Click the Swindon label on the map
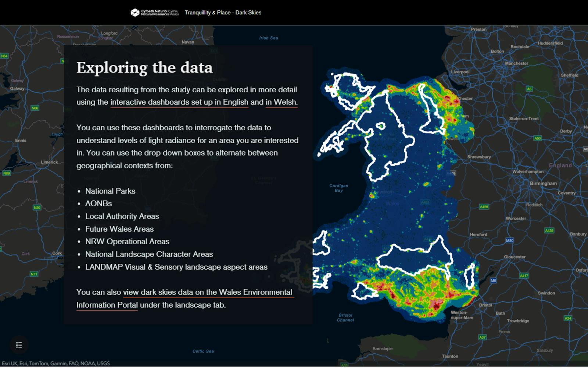Image resolution: width=588 pixels, height=368 pixels. point(546,293)
